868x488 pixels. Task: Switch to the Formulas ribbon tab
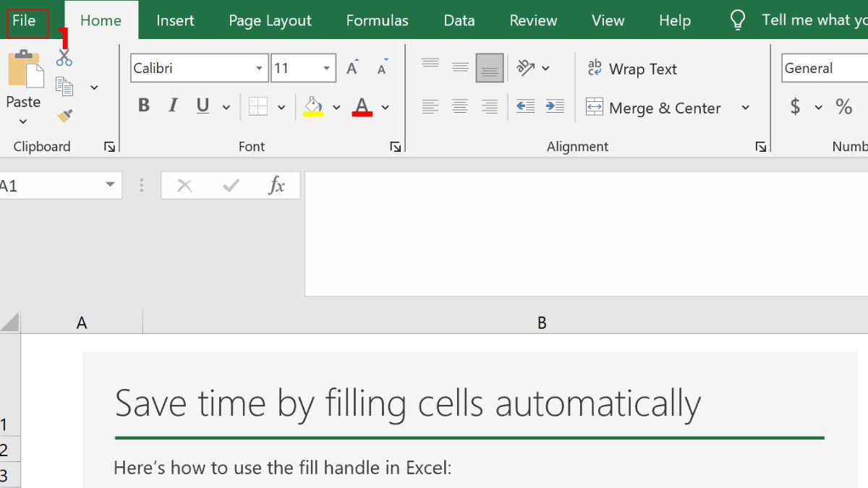pos(377,20)
